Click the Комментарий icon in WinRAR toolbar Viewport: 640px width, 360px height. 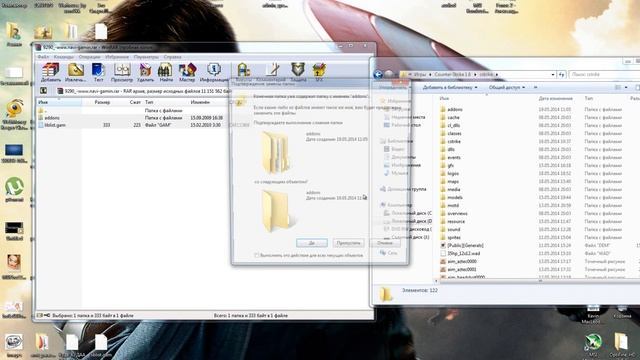[x=272, y=72]
